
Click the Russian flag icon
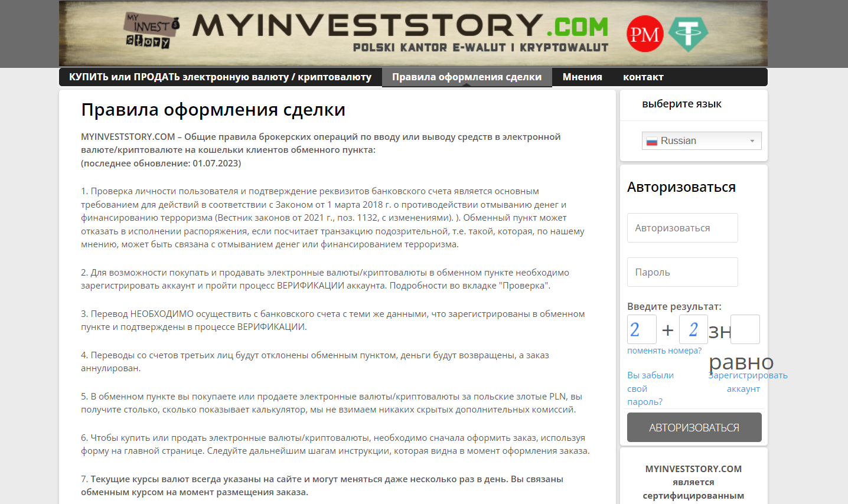652,141
